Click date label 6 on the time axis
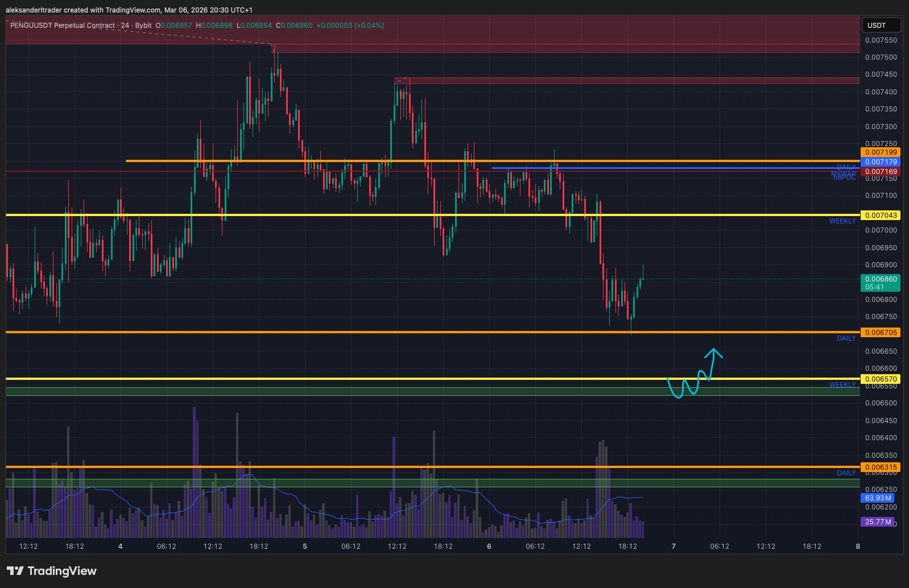Viewport: 909px width, 588px height. tap(489, 546)
